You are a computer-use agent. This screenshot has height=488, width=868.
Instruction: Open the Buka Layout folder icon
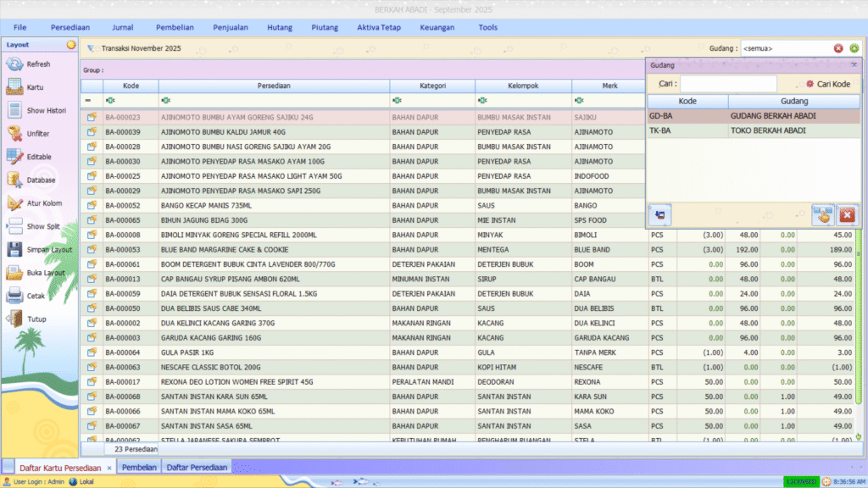(14, 273)
